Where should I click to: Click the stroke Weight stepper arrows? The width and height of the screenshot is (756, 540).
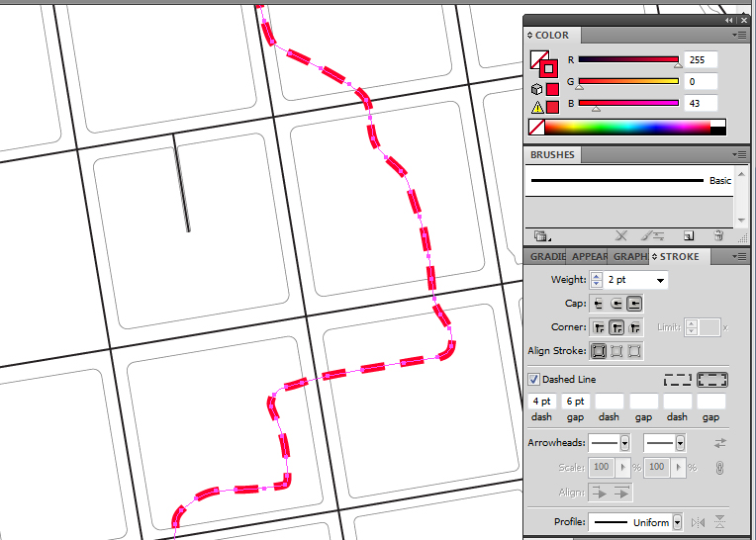point(597,280)
